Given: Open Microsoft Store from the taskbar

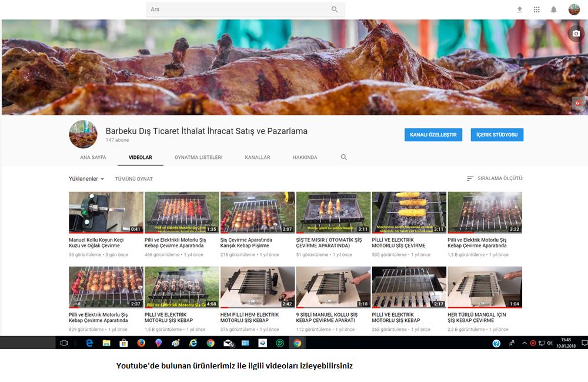Looking at the screenshot, I should coord(123,343).
